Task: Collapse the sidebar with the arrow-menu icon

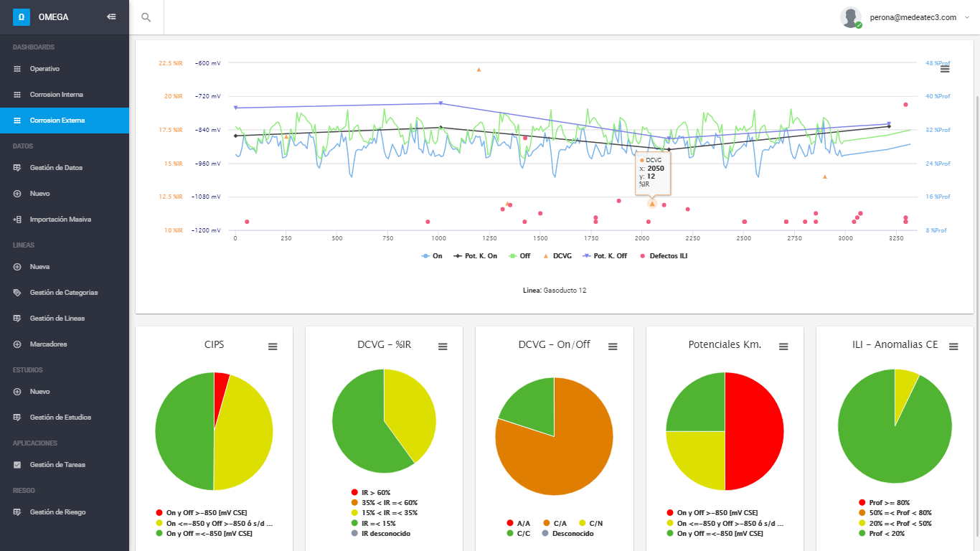Action: [x=111, y=17]
